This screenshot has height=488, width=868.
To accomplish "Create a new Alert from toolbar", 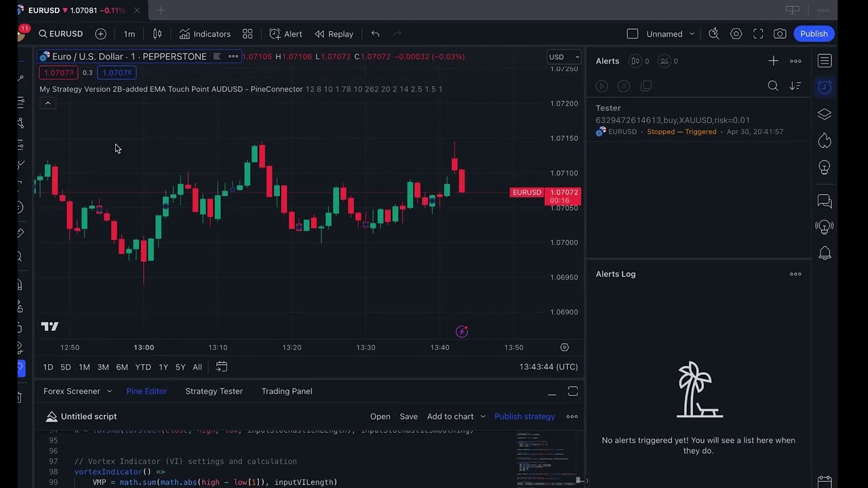I will 285,34.
